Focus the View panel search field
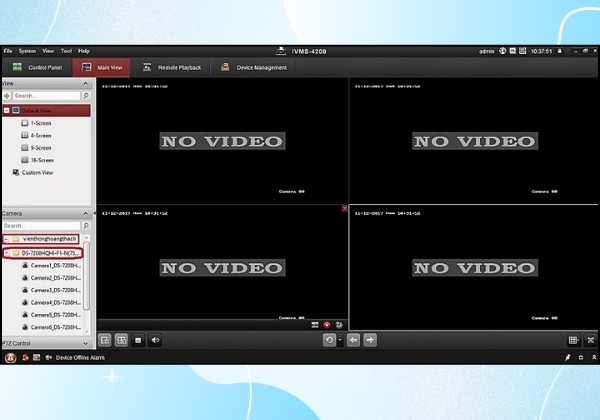Viewport: 600px width, 420px height. [47, 96]
